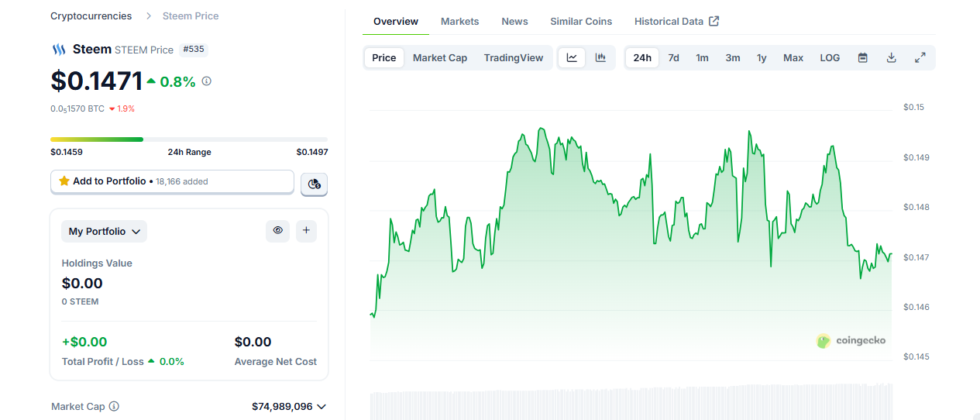Set chart range to 3m
Screen dimensions: 980x420
(x=733, y=57)
